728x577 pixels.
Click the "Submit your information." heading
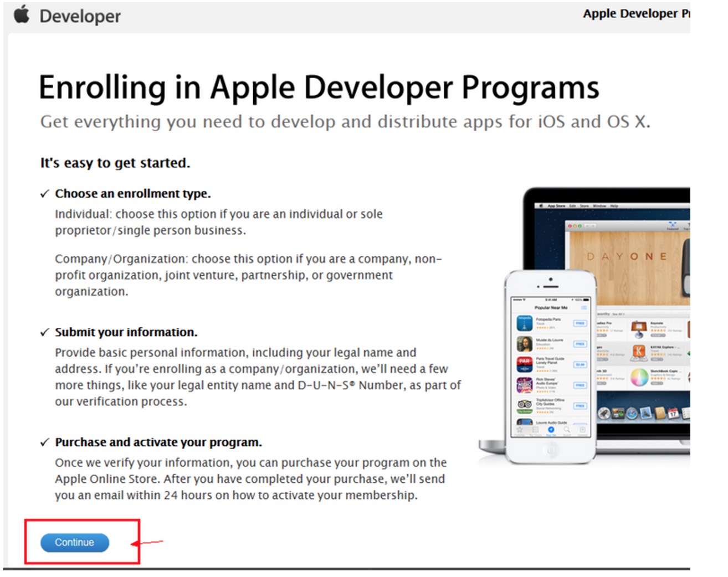[126, 332]
